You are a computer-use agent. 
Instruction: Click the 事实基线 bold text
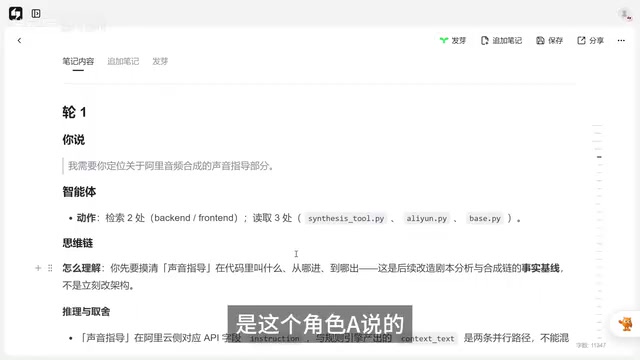coord(540,268)
